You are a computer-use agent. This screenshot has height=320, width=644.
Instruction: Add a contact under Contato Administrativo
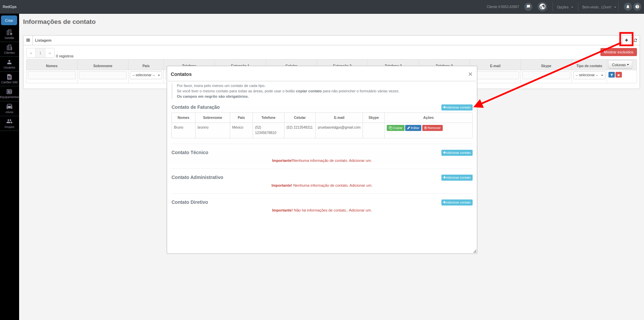click(457, 178)
